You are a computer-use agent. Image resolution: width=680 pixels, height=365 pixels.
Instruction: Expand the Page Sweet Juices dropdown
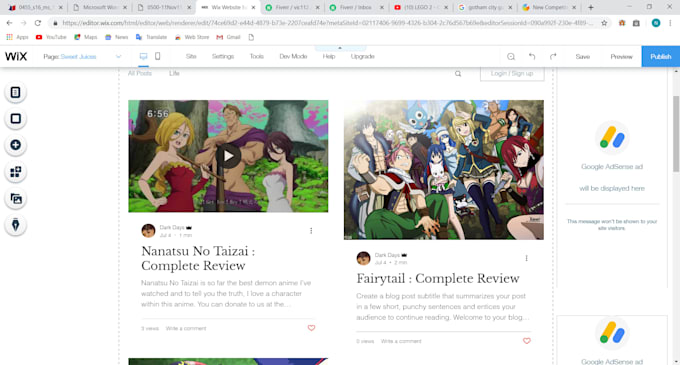(118, 57)
